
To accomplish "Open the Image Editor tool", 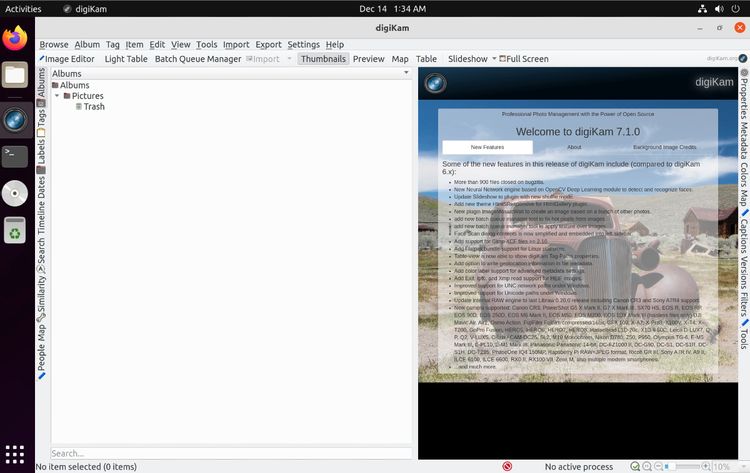I will 67,59.
